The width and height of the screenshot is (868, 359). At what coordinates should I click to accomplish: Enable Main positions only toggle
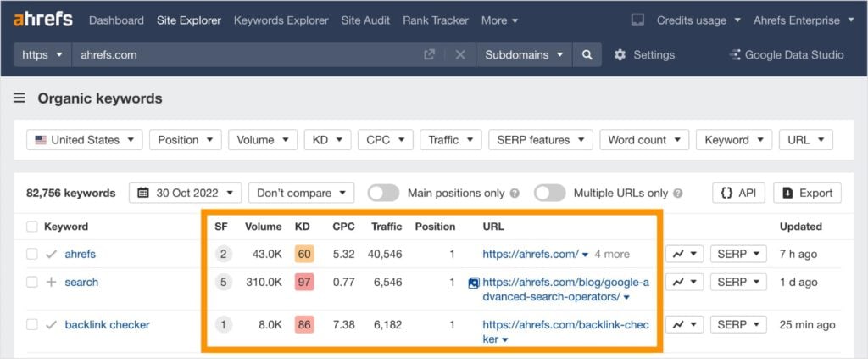[383, 193]
